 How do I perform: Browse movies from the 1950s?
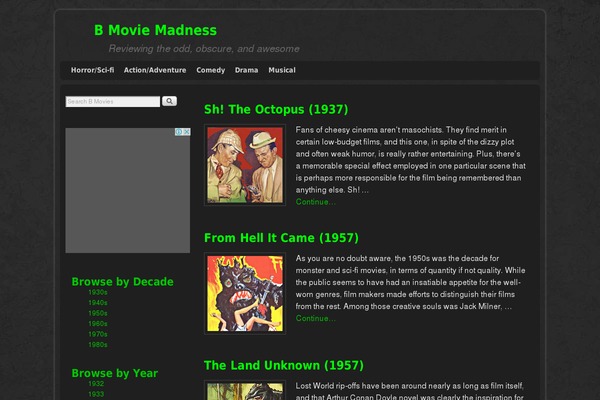pos(98,313)
